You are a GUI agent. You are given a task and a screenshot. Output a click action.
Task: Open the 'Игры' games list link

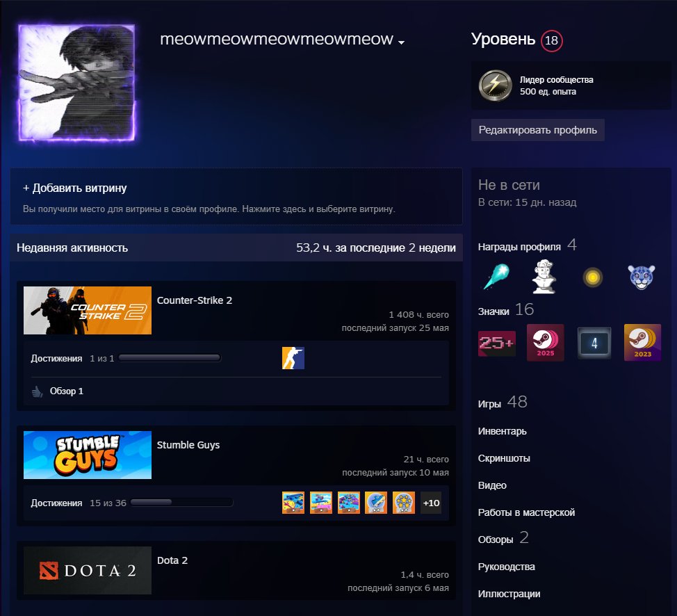489,404
